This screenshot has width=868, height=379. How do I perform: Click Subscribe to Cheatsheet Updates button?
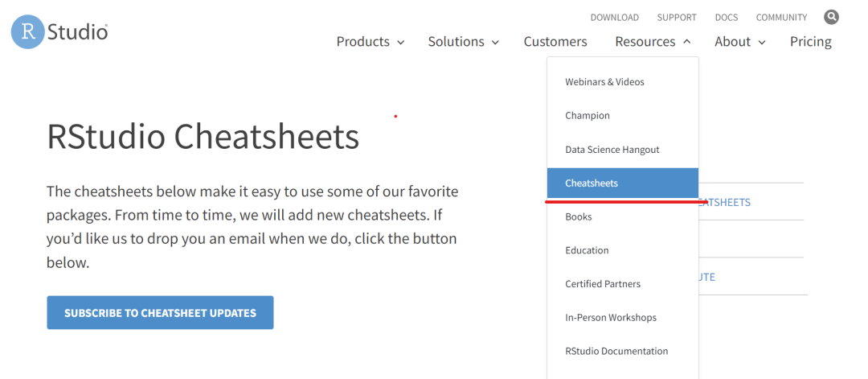[160, 313]
